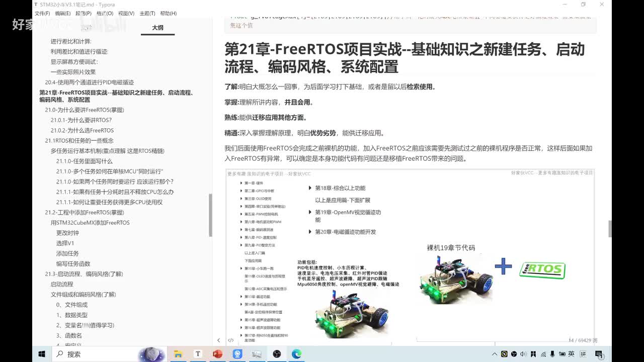Go to 文件组成和编码风格(了解)
Screen dimensions: 644x362
point(83,295)
